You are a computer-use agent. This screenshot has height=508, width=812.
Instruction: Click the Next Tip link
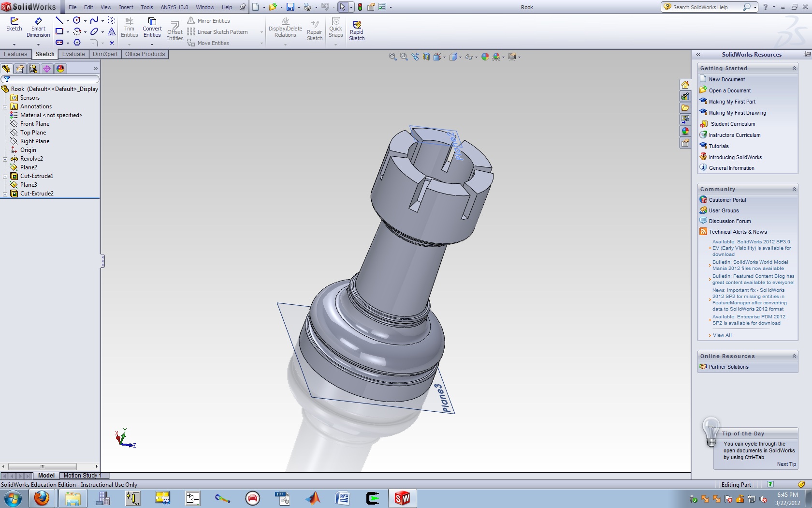tap(786, 464)
